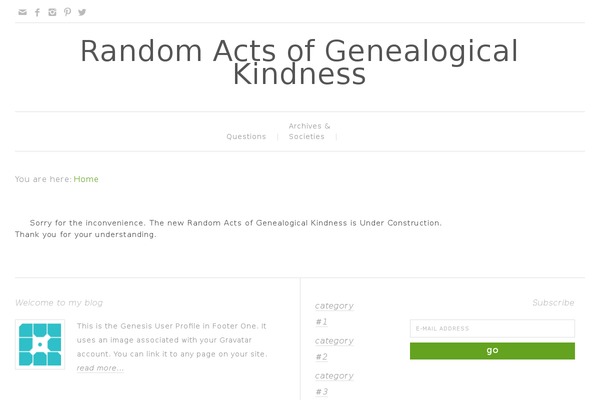The width and height of the screenshot is (600, 400).
Task: Open the Pinterest social icon
Action: [x=67, y=12]
